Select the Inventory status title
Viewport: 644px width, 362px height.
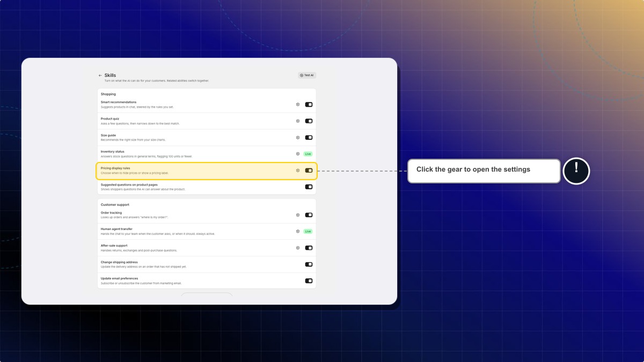[113, 152]
